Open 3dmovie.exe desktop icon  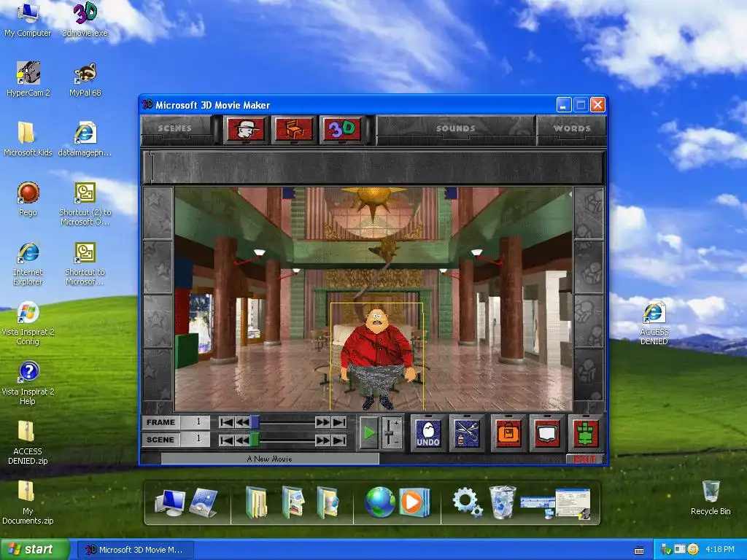(x=85, y=20)
